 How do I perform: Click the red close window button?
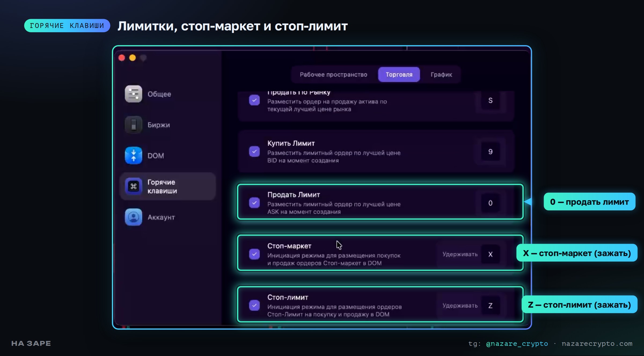pos(122,58)
